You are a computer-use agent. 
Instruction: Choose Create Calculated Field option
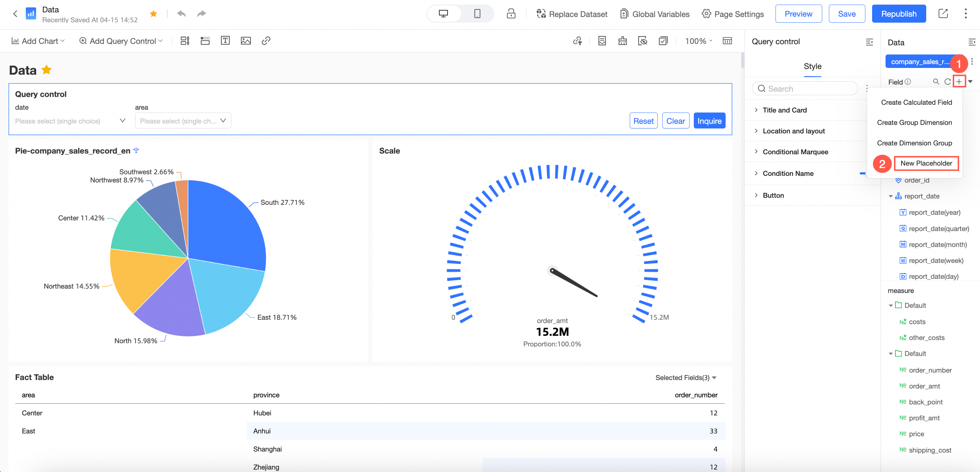[x=916, y=102]
